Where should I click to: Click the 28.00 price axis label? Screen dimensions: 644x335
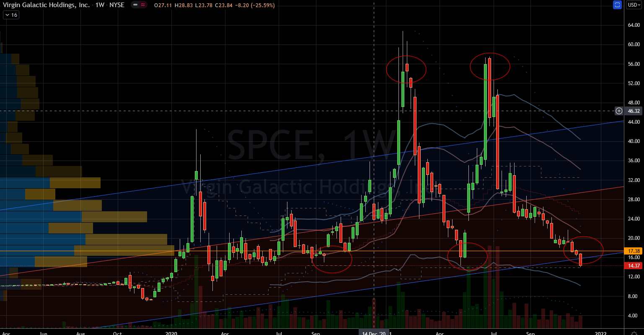click(x=634, y=200)
